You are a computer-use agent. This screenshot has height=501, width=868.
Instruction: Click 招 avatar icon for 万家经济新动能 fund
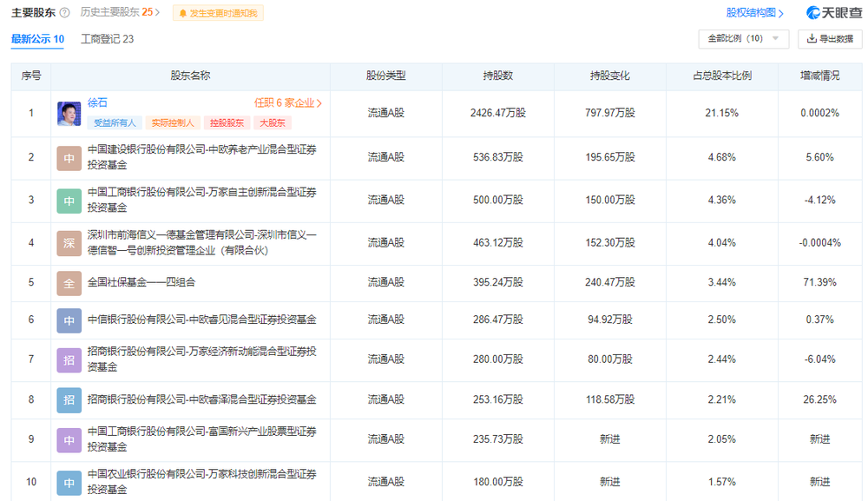69,360
